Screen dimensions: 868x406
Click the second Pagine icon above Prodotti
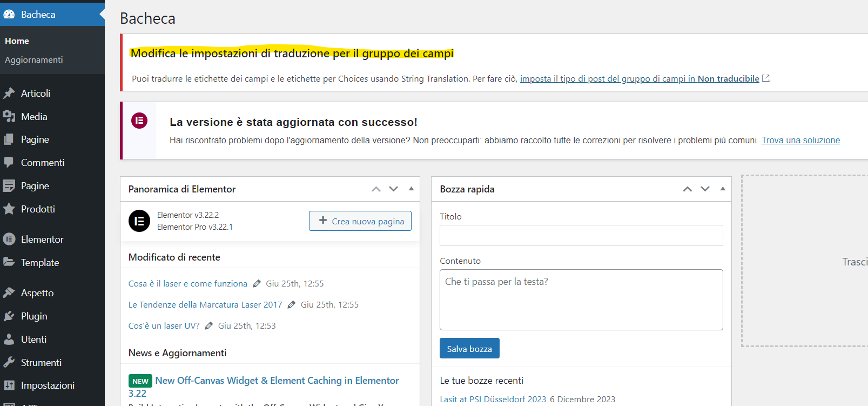click(9, 186)
